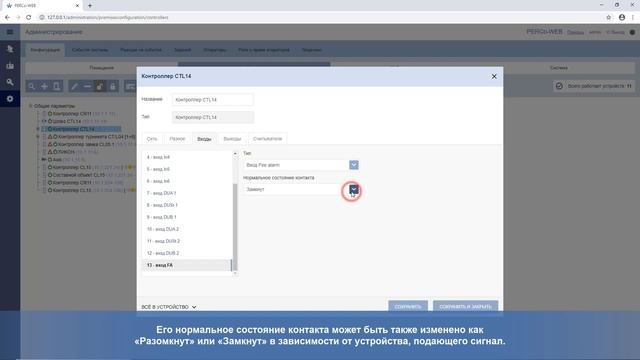Click the dark round icon at header right
Screen dimensions: 640x360
632,32
